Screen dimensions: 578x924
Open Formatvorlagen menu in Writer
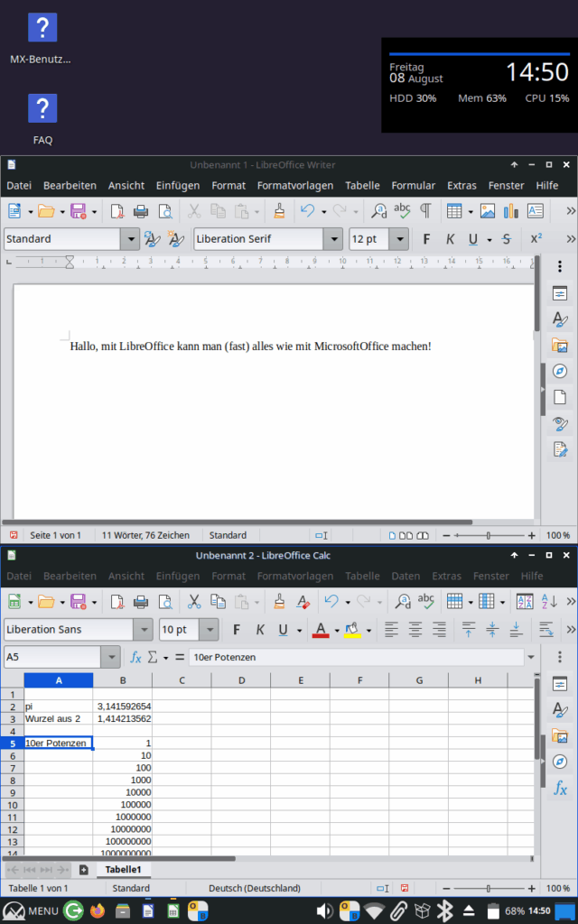coord(295,185)
